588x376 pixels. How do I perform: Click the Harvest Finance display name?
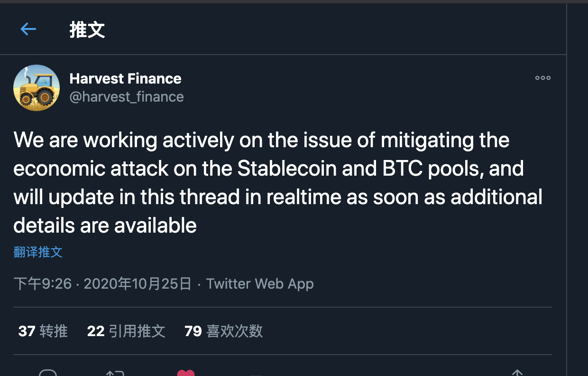(125, 78)
